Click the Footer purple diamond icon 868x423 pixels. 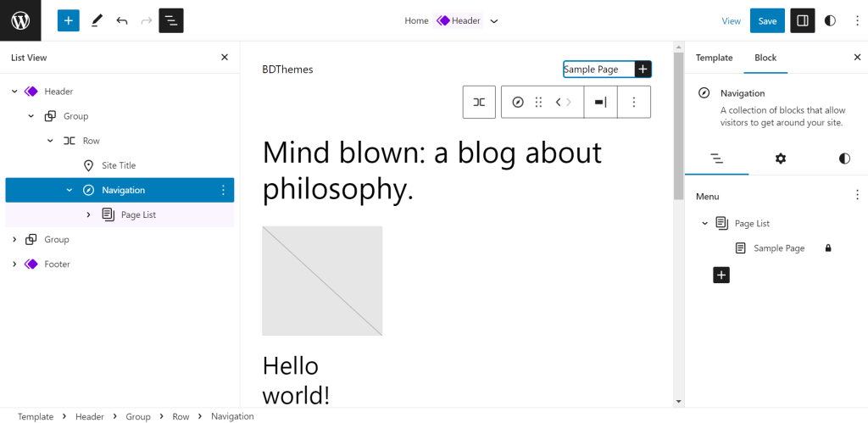coord(31,264)
